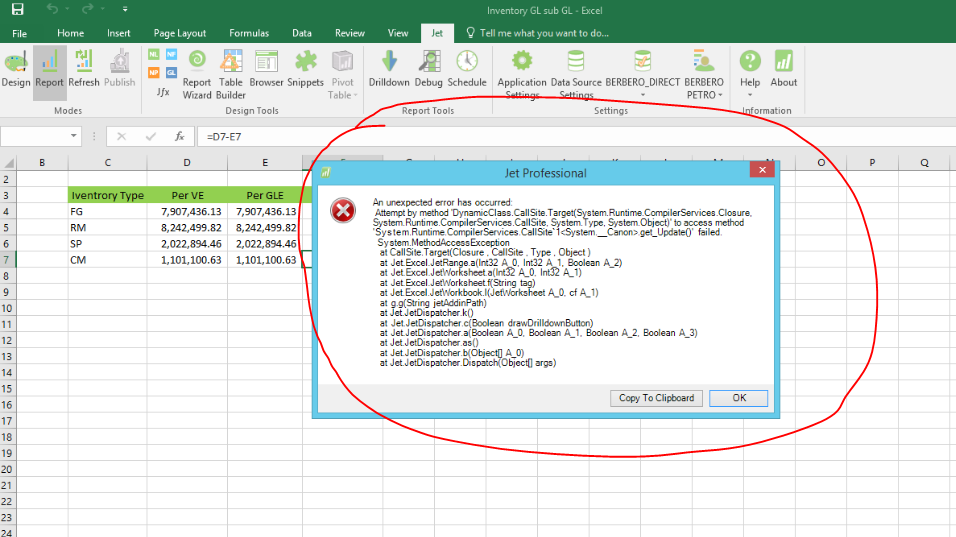Viewport: 956px width, 537px height.
Task: Open the Undo history dropdown arrow
Action: (x=67, y=9)
